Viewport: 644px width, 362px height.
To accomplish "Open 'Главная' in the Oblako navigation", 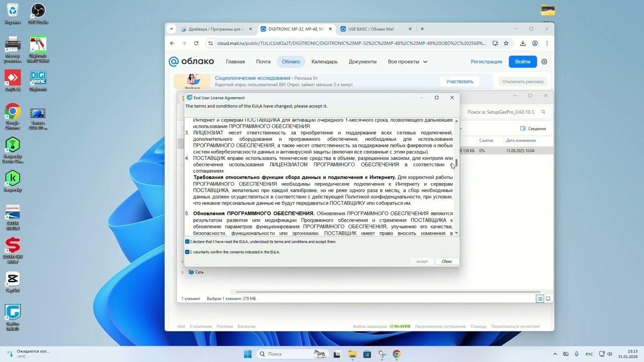I will (x=235, y=62).
